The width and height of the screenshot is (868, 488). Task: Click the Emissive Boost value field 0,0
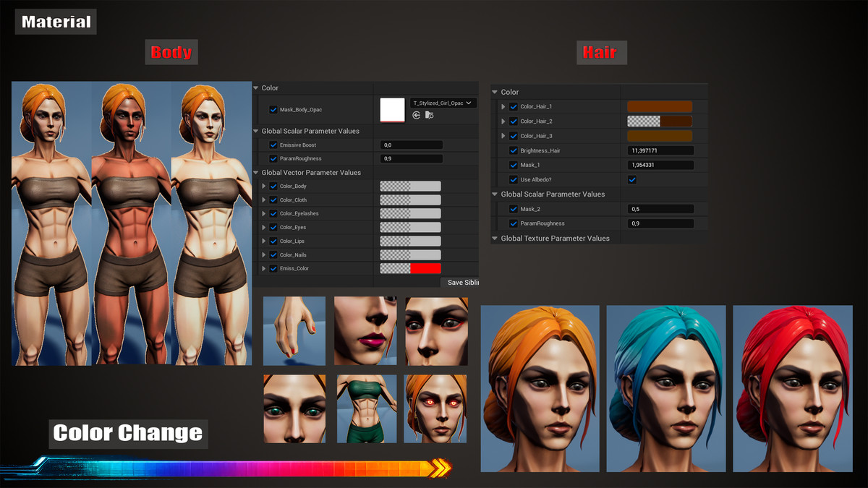[x=412, y=145]
